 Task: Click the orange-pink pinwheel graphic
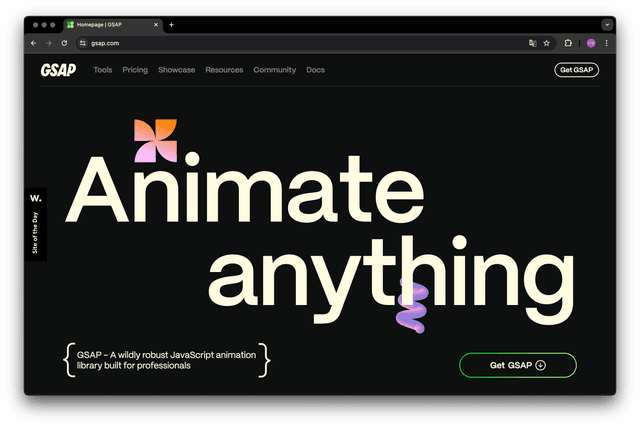156,140
